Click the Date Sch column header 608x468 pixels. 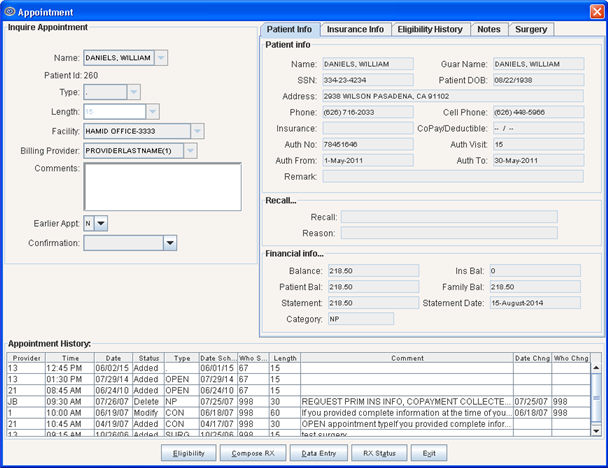coord(218,358)
